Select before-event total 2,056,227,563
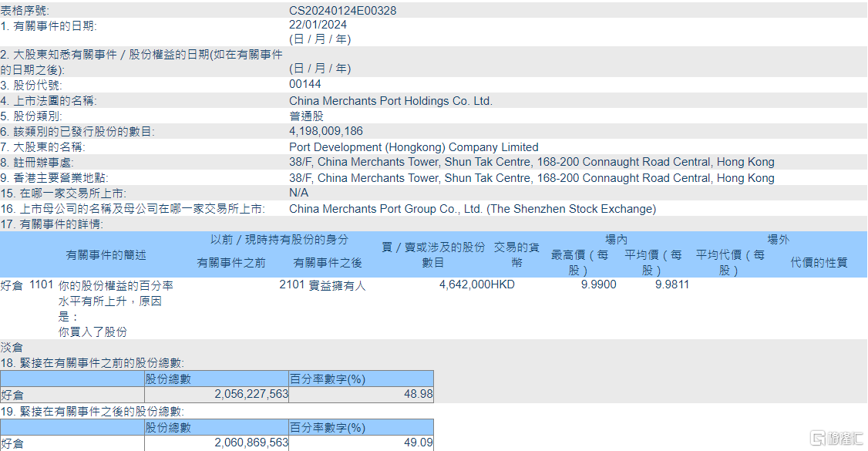This screenshot has width=868, height=451. tap(251, 394)
